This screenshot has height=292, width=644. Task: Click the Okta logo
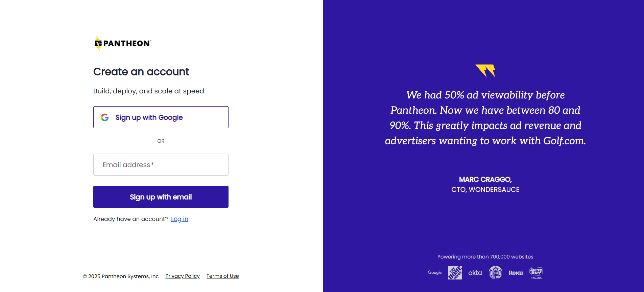click(475, 273)
